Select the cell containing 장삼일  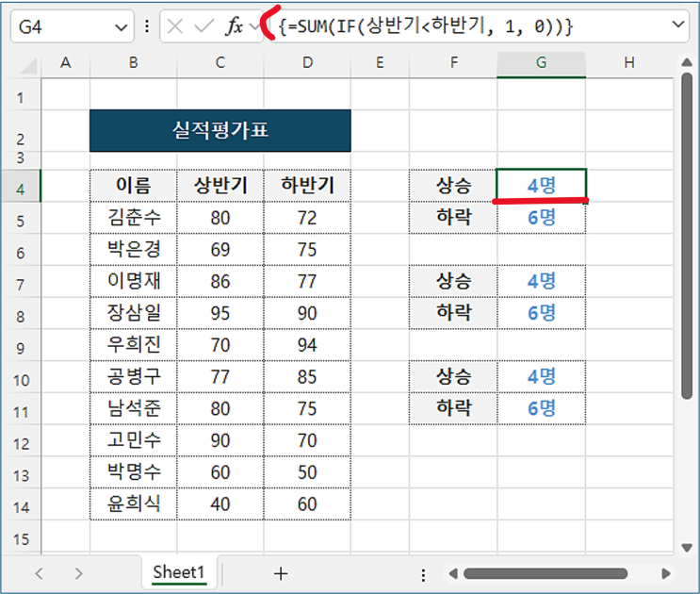[x=133, y=314]
